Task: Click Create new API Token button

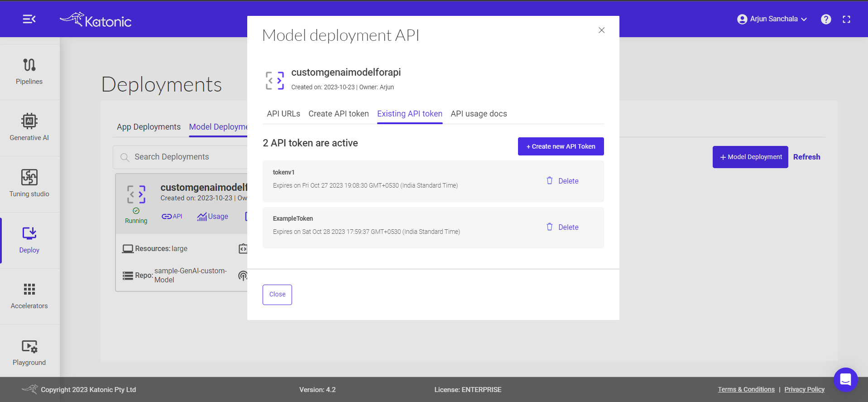Action: click(561, 146)
